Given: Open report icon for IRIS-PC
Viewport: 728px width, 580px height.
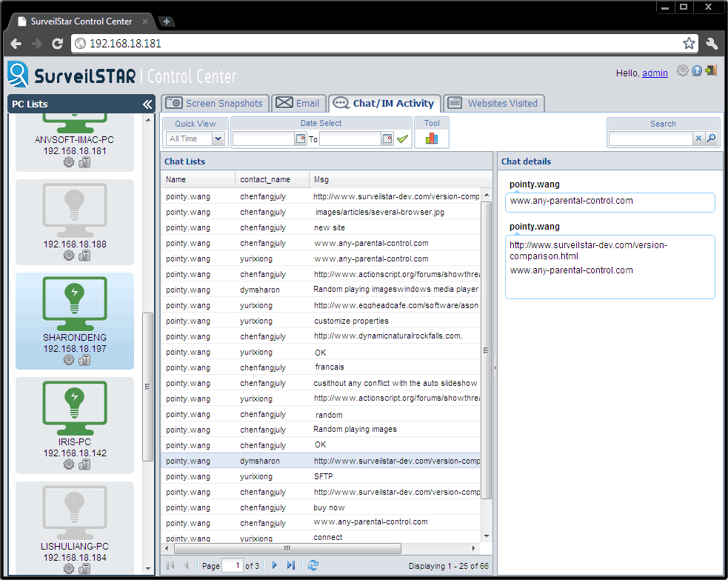Looking at the screenshot, I should 84,464.
